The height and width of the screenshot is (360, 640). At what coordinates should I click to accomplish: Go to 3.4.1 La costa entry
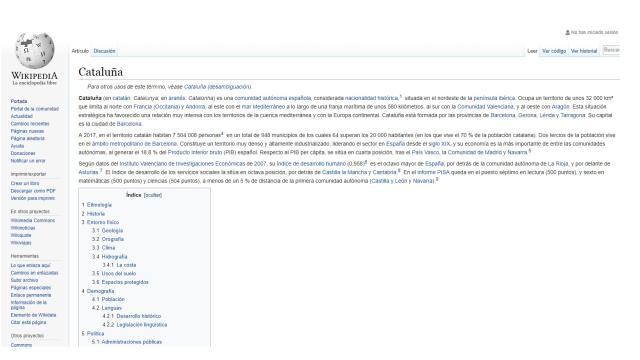point(126,265)
